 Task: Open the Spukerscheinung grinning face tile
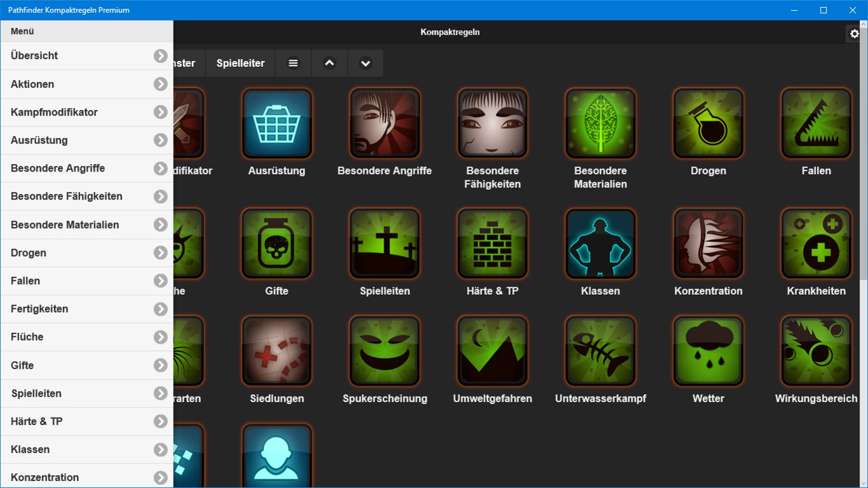(384, 351)
